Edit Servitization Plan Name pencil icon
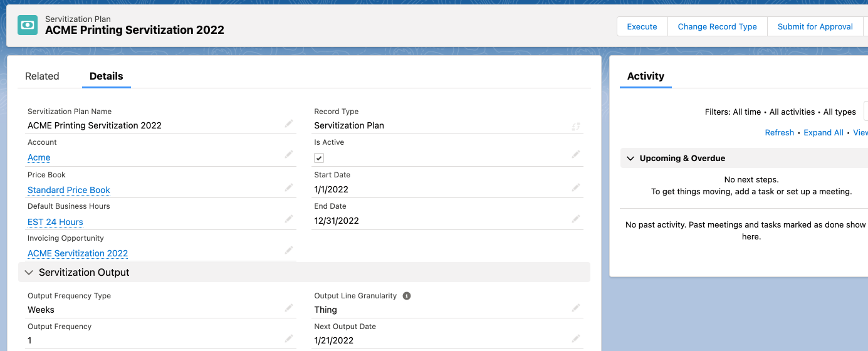This screenshot has width=868, height=351. pyautogui.click(x=289, y=124)
